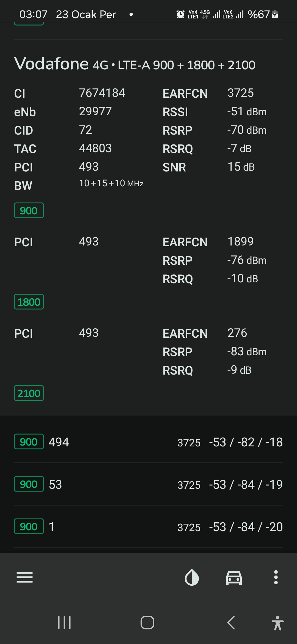Viewport: 297px width, 644px height.
Task: Toggle the dark theme contrast icon
Action: pos(192,577)
